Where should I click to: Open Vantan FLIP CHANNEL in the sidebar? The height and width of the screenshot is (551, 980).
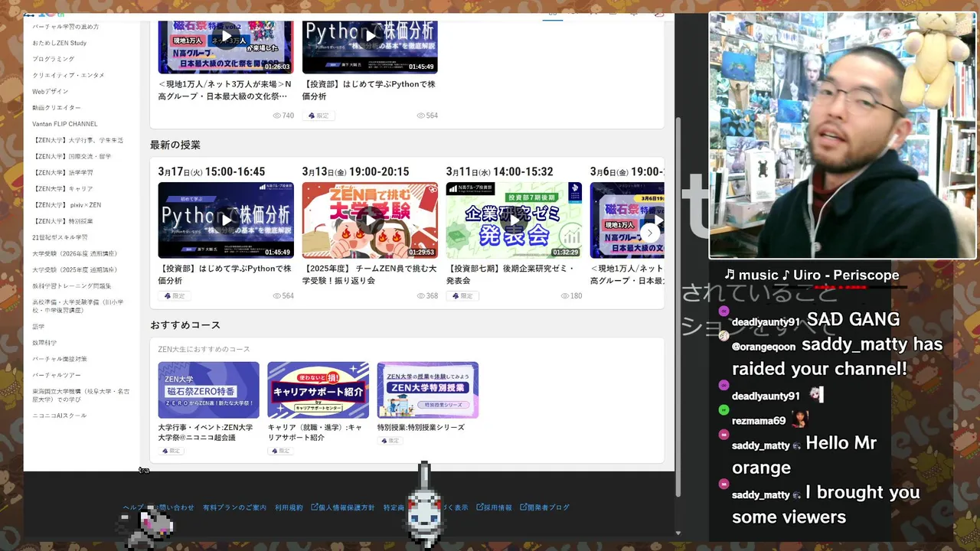click(65, 124)
